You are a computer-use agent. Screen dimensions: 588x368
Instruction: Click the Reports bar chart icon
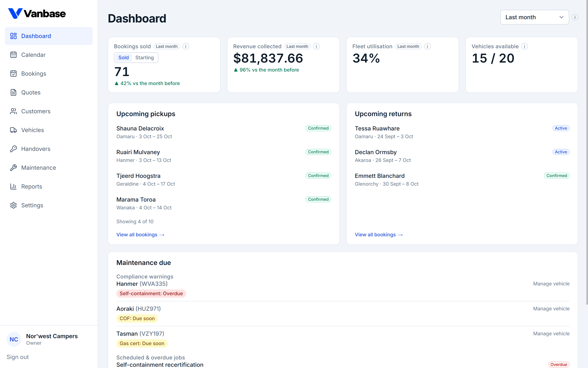click(x=13, y=186)
